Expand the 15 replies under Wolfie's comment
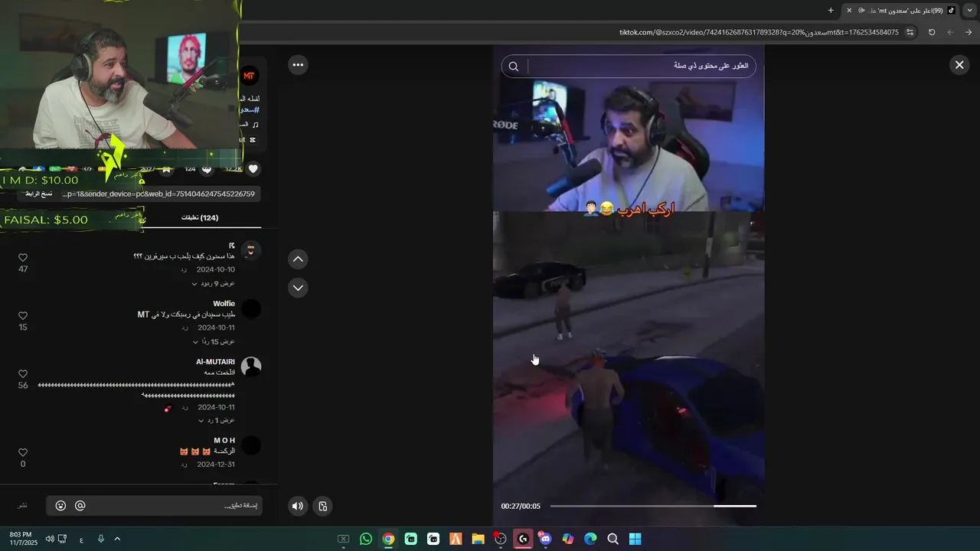980x551 pixels. [x=214, y=342]
